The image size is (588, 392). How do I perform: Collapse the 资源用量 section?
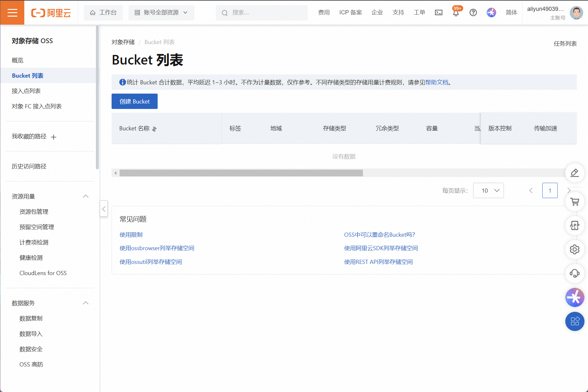[86, 196]
